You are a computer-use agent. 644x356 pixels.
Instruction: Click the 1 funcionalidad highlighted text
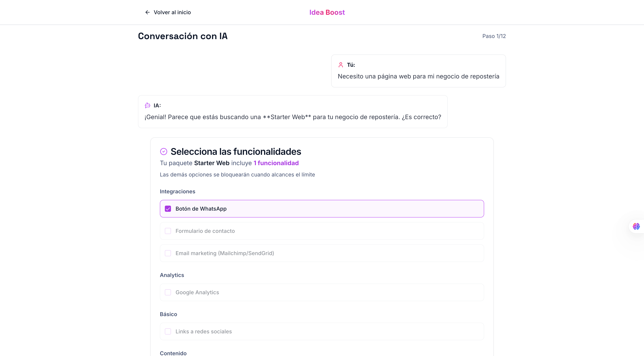tap(276, 163)
